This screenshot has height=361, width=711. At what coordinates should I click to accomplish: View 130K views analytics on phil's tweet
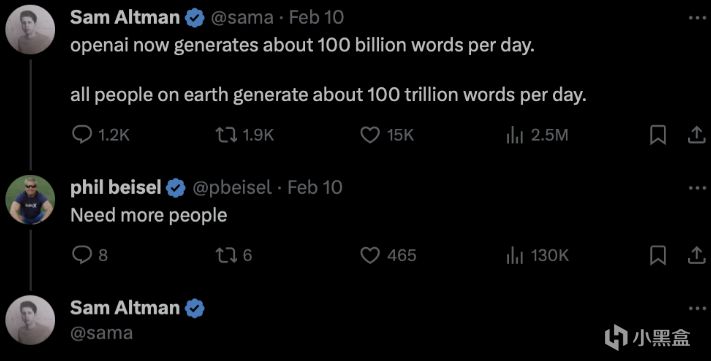pos(537,255)
